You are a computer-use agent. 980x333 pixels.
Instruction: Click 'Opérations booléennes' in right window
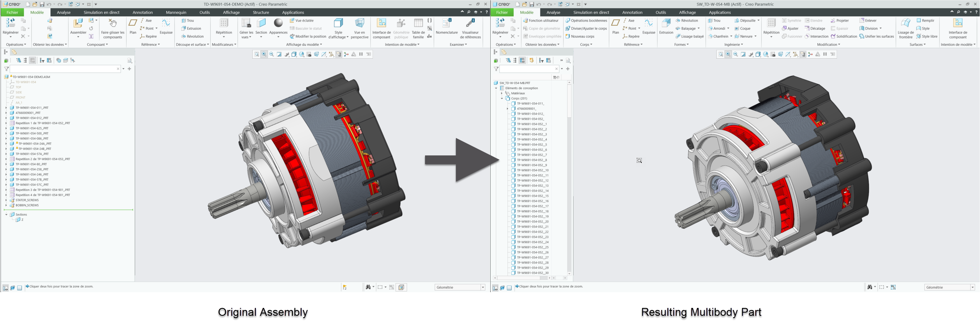pyautogui.click(x=586, y=21)
